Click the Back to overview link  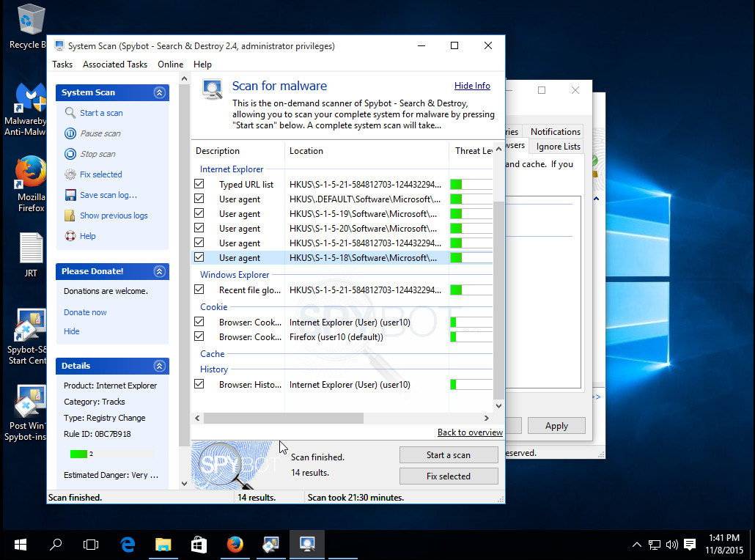pos(470,432)
